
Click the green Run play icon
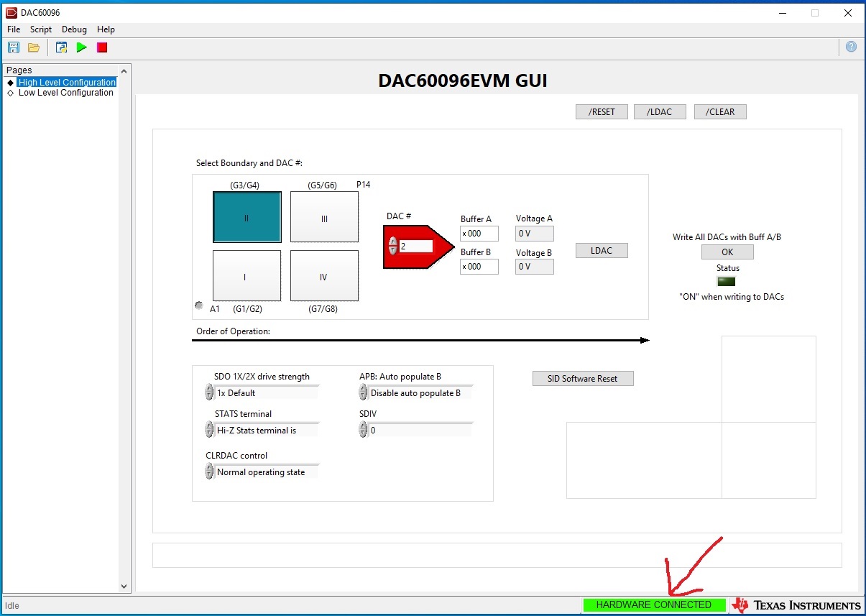click(x=82, y=47)
